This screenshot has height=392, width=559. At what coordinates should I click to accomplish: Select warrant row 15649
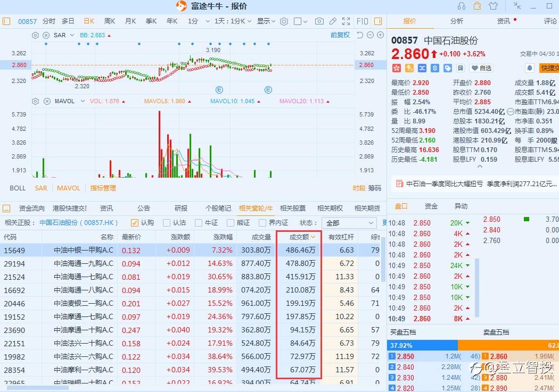click(191, 251)
